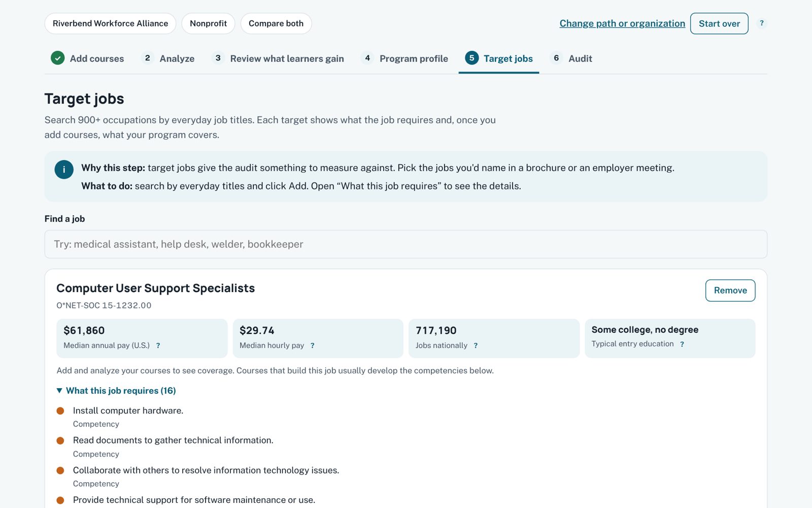Focus the Find a job search field

click(x=406, y=244)
